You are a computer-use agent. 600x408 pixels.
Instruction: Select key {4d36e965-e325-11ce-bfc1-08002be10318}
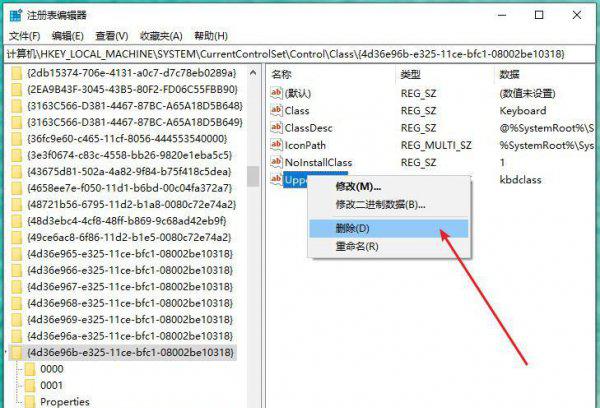click(130, 254)
